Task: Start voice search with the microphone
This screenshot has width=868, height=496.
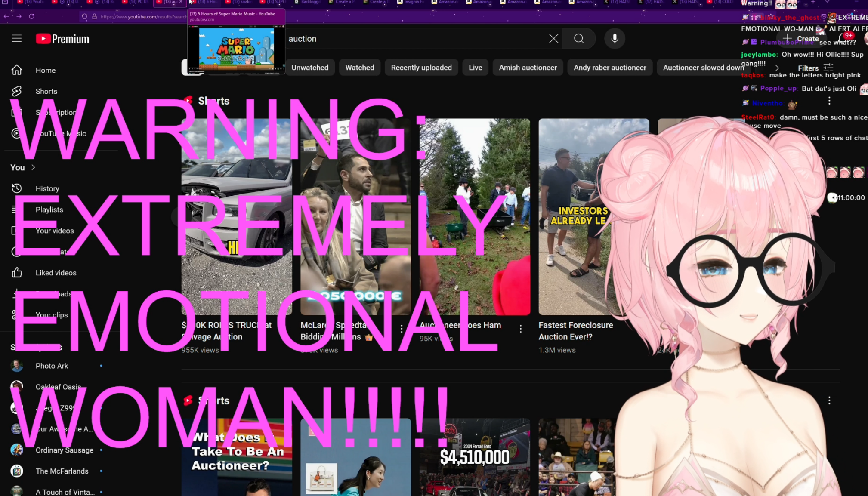Action: coord(615,39)
